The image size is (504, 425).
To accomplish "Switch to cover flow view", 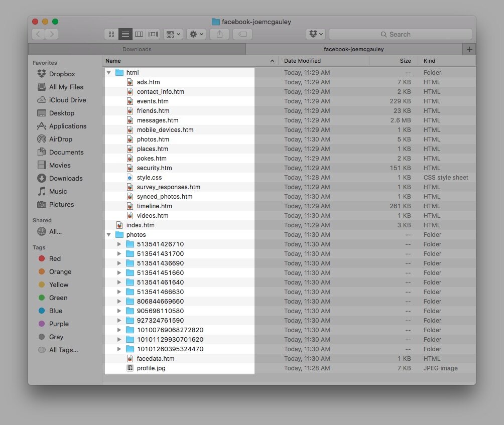I will pos(153,34).
